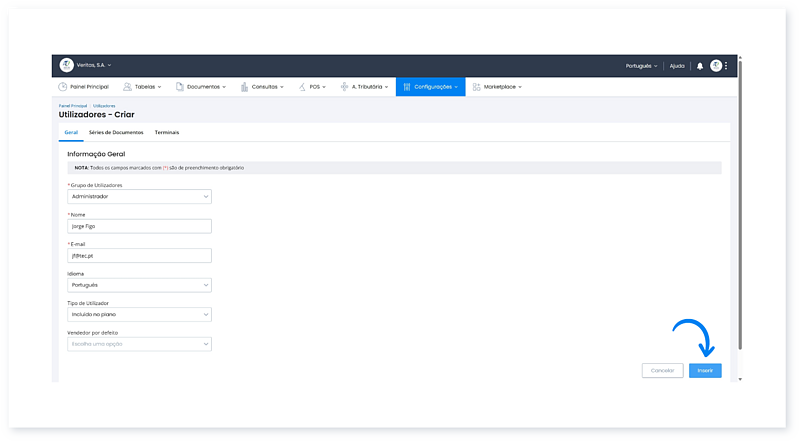Open the Tipo de Utilizador dropdown

pyautogui.click(x=139, y=314)
